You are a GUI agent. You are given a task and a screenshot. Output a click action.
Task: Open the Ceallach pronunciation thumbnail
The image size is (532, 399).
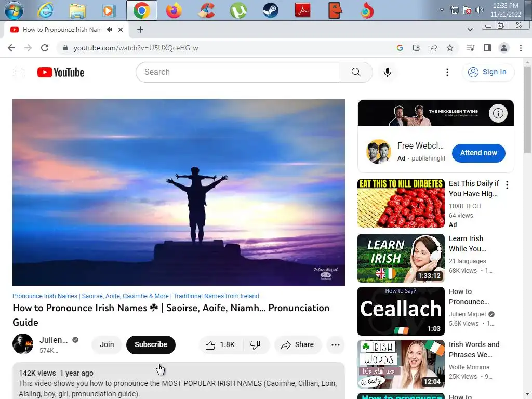pyautogui.click(x=401, y=311)
